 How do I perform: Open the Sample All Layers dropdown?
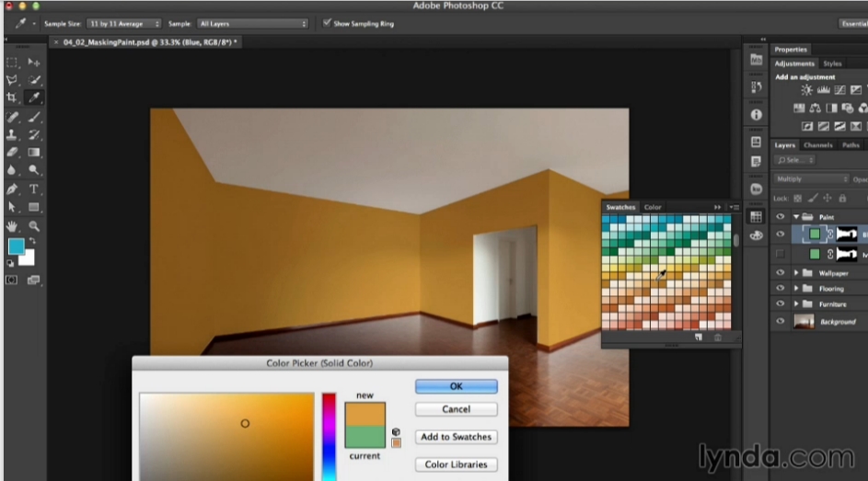point(252,24)
